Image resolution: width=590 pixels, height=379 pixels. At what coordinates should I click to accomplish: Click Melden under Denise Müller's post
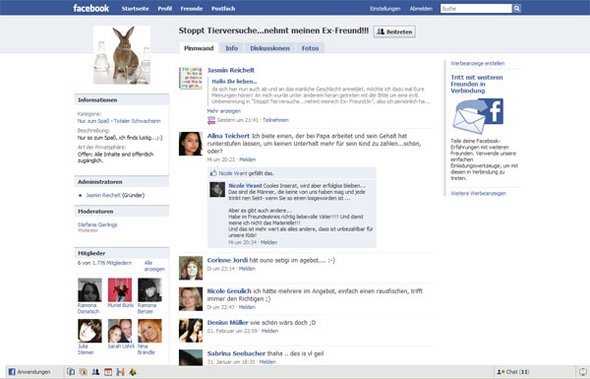[x=270, y=331]
